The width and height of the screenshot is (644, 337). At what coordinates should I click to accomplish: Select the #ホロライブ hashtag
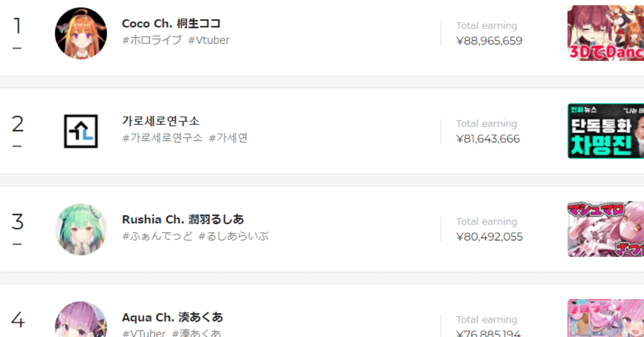[x=152, y=40]
